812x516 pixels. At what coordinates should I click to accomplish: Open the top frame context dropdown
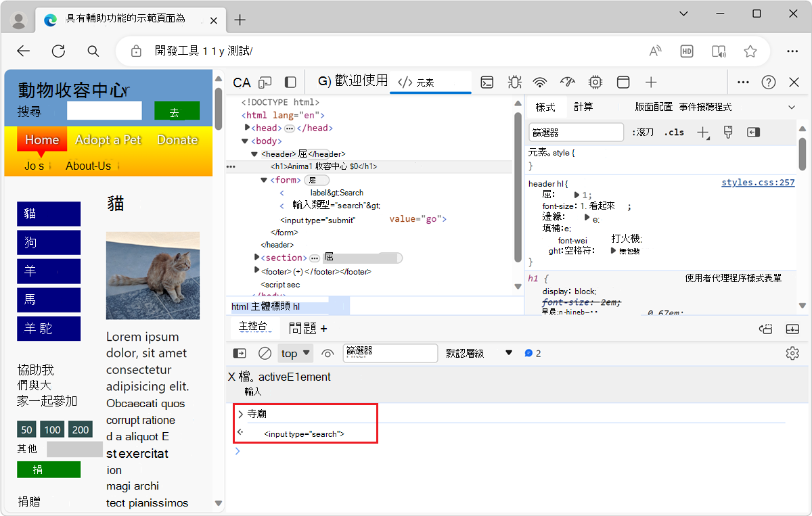pyautogui.click(x=294, y=352)
